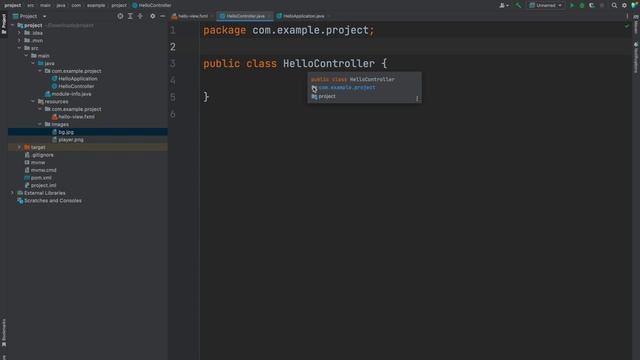Open the Unnamed run configuration dropdown

[x=546, y=5]
